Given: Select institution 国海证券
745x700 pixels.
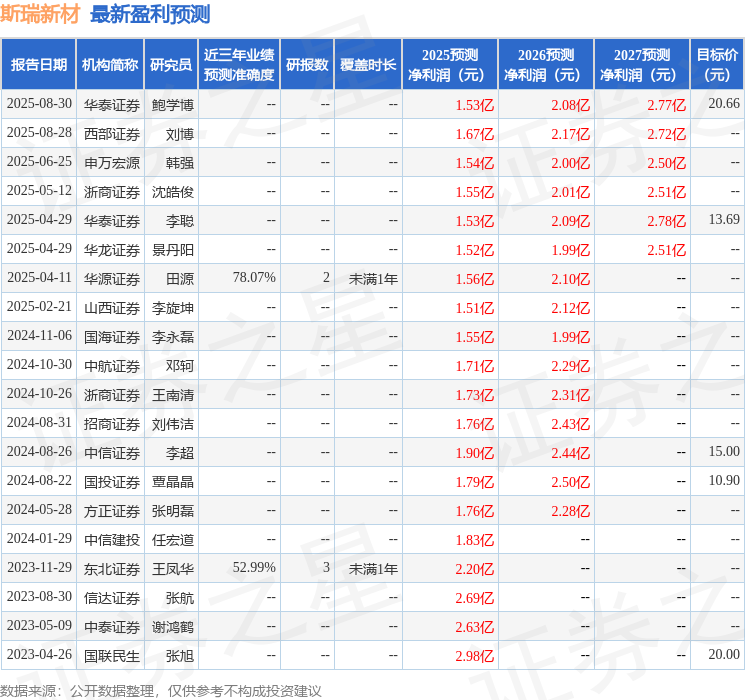Looking at the screenshot, I should pos(112,337).
